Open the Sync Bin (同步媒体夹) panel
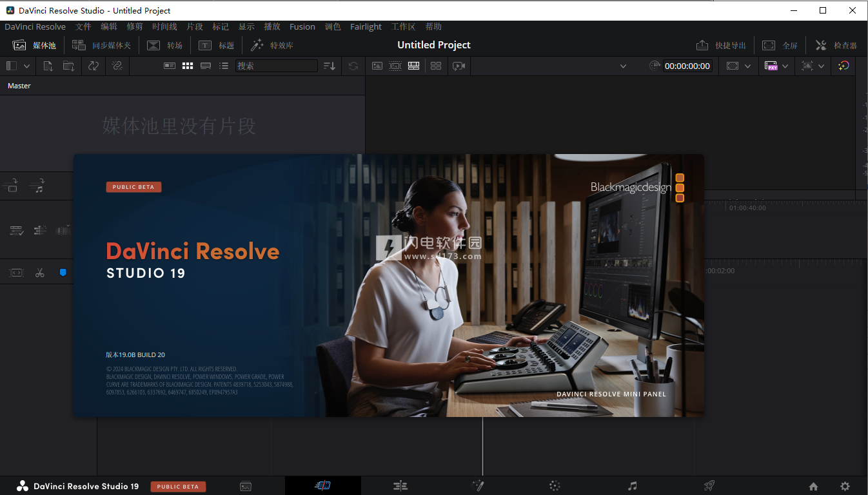Image resolution: width=868 pixels, height=495 pixels. point(101,45)
